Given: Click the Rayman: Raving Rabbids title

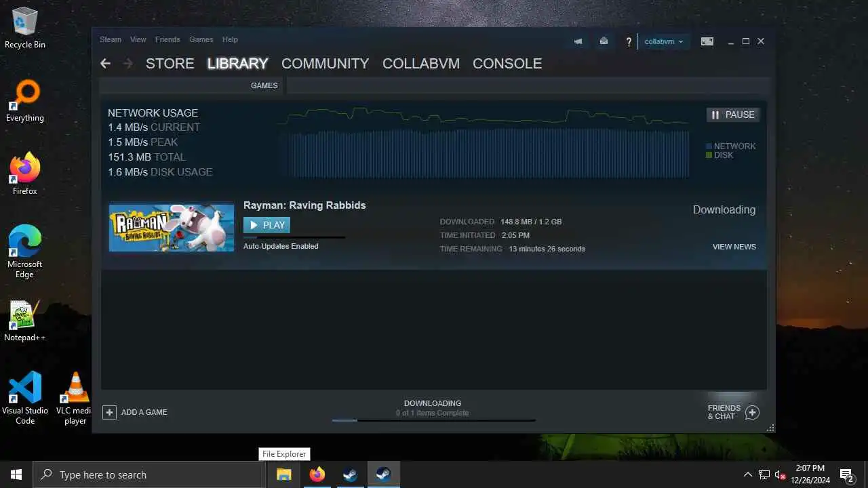Looking at the screenshot, I should [304, 205].
